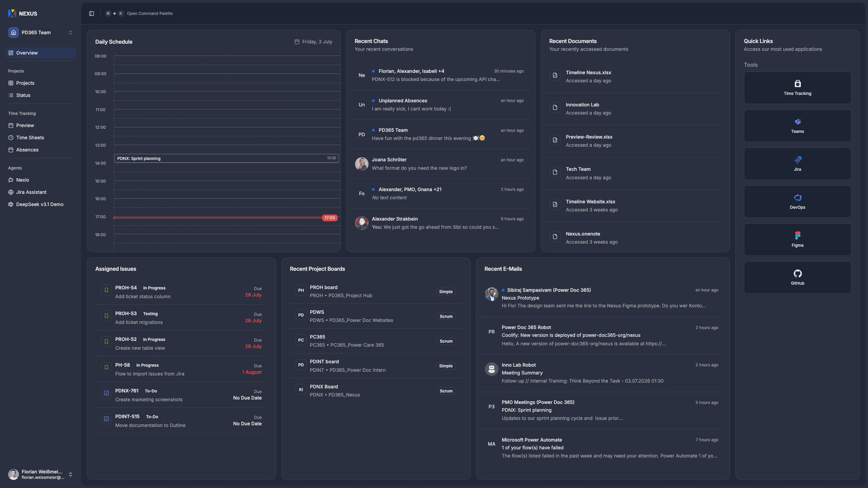The width and height of the screenshot is (868, 488).
Task: Click the Nexus logo icon
Action: tap(12, 14)
